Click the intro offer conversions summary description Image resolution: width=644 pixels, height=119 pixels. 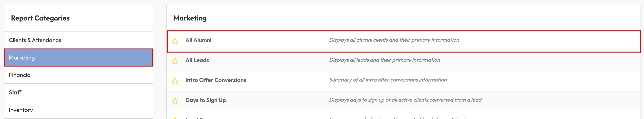(388, 80)
